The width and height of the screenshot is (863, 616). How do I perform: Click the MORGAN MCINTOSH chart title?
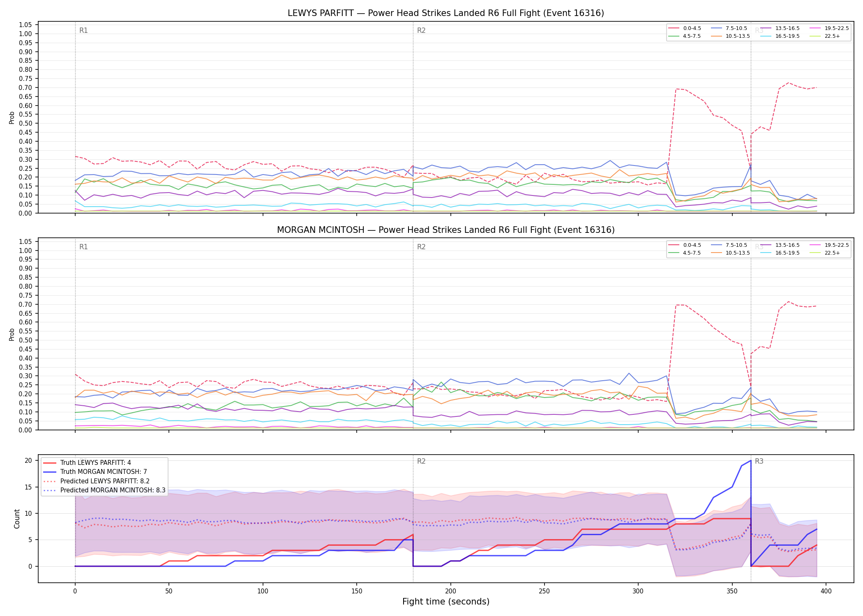click(x=446, y=230)
